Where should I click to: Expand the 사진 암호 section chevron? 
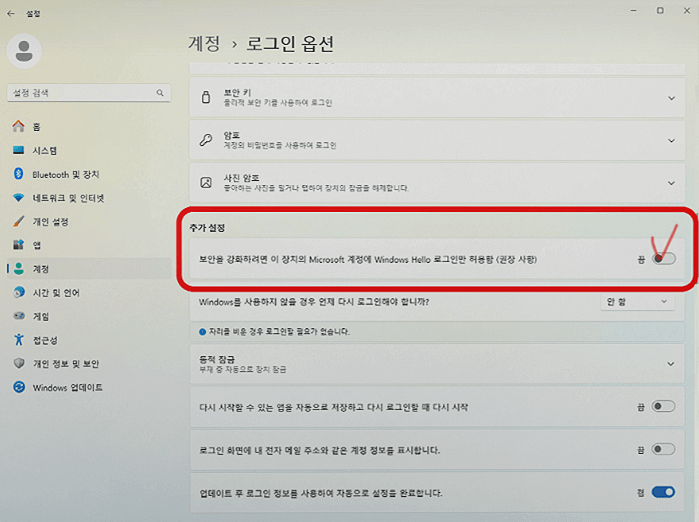pos(671,183)
